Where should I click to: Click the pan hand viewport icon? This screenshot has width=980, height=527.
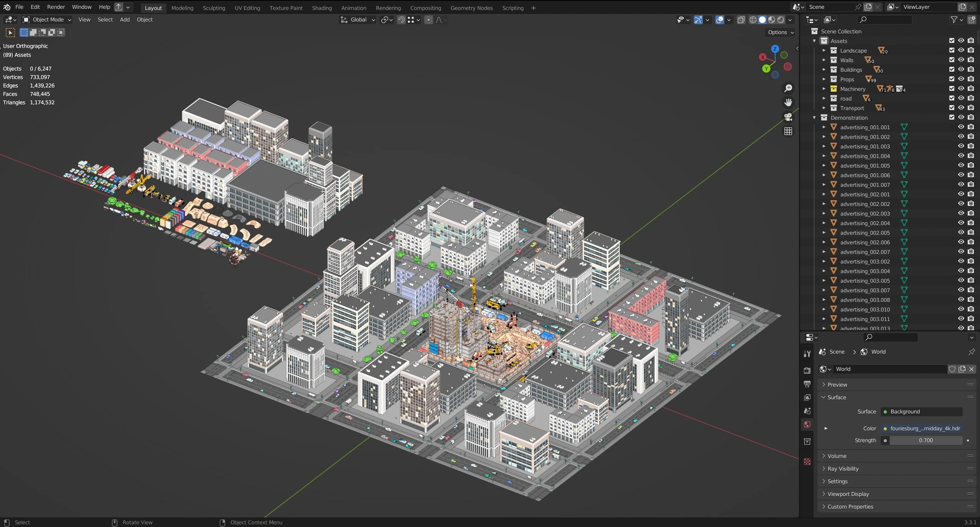(788, 102)
